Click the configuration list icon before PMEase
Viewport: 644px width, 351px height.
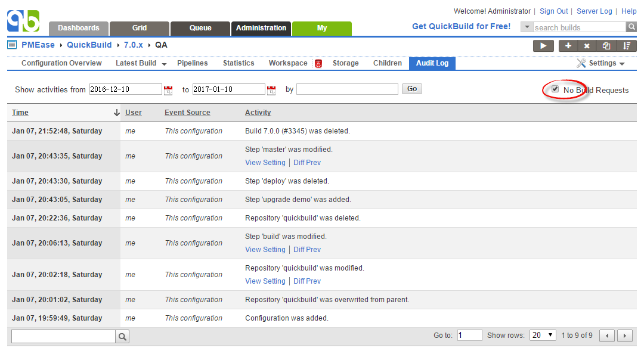pyautogui.click(x=12, y=45)
